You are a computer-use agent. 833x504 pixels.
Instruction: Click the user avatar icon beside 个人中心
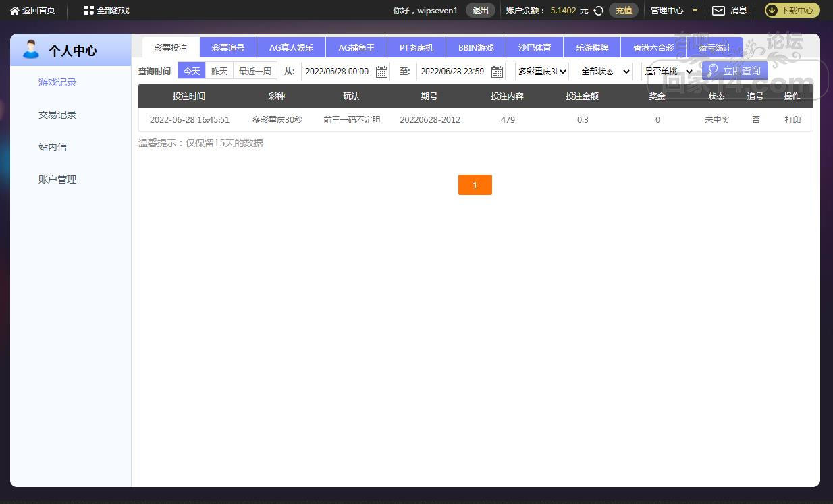[31, 49]
